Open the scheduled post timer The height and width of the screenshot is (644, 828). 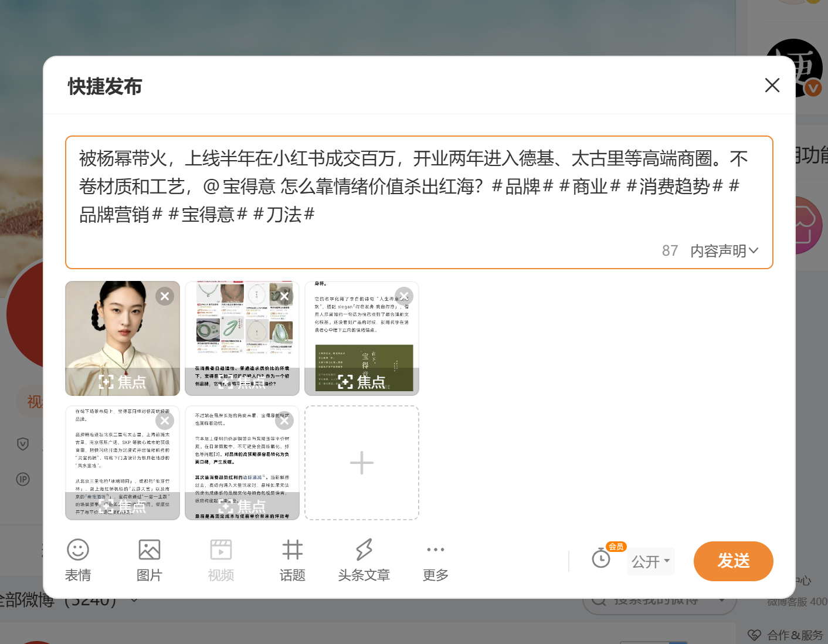click(x=601, y=558)
